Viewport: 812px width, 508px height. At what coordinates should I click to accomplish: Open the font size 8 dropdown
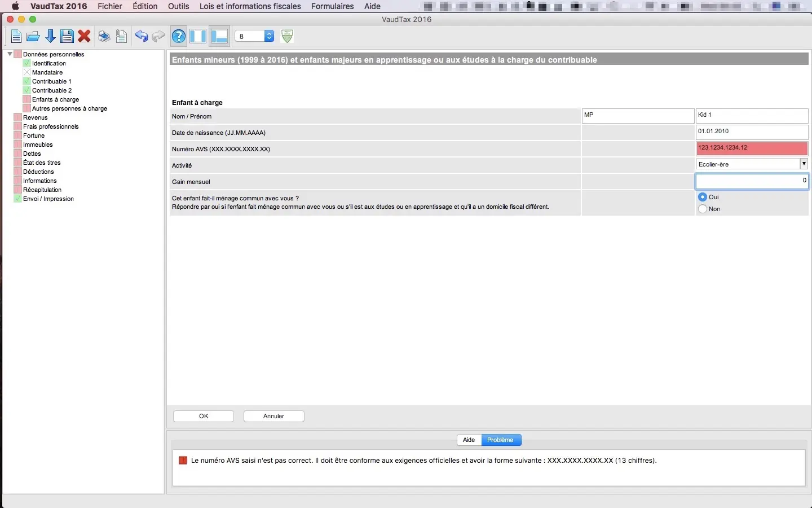click(x=254, y=36)
